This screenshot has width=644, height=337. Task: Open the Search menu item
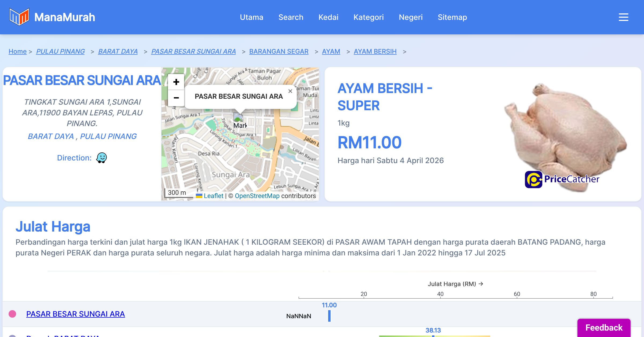[x=291, y=17]
